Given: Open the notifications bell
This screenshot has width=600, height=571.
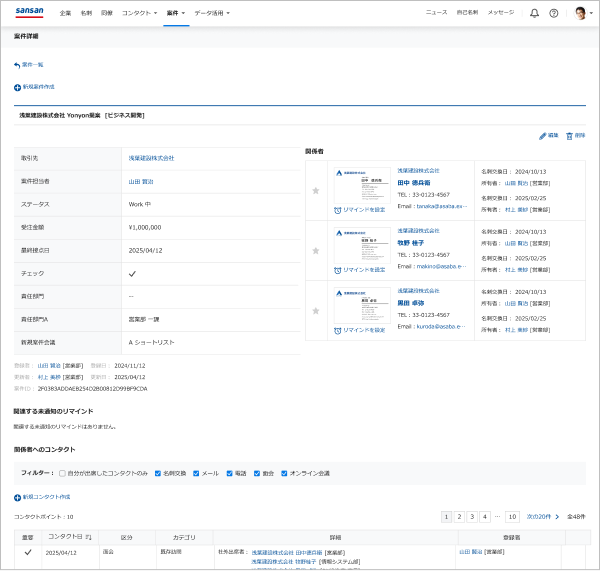Looking at the screenshot, I should click(534, 13).
